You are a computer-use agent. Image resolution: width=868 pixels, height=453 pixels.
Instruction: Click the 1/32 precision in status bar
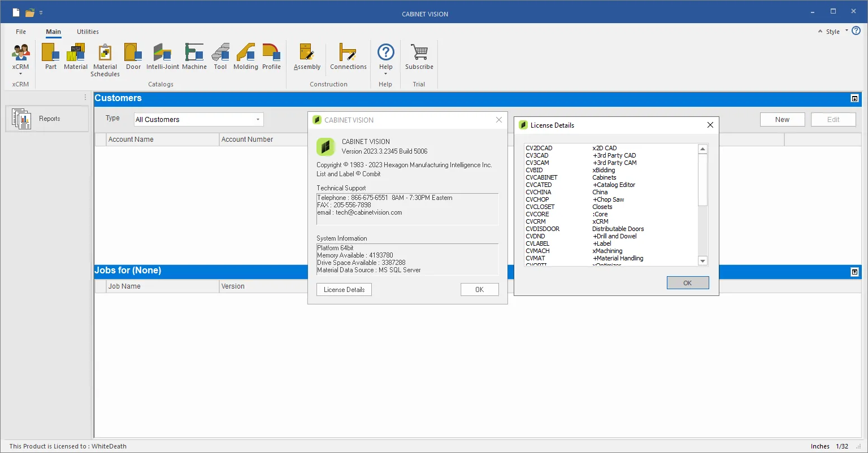(x=842, y=446)
